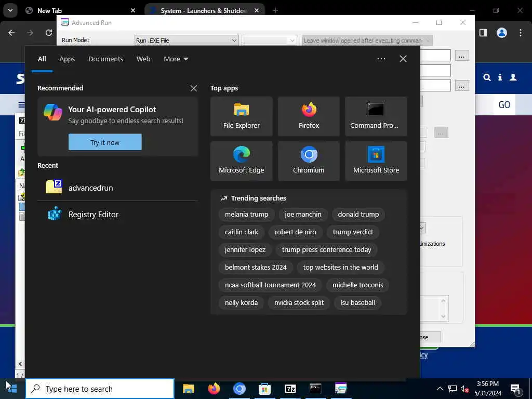Show hidden system tray icons
The height and width of the screenshot is (399, 532).
point(440,389)
